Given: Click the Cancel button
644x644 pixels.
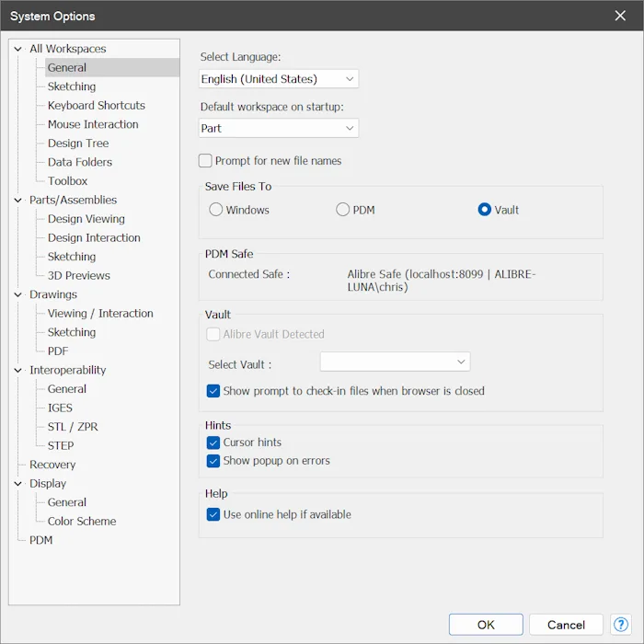Looking at the screenshot, I should click(x=566, y=625).
